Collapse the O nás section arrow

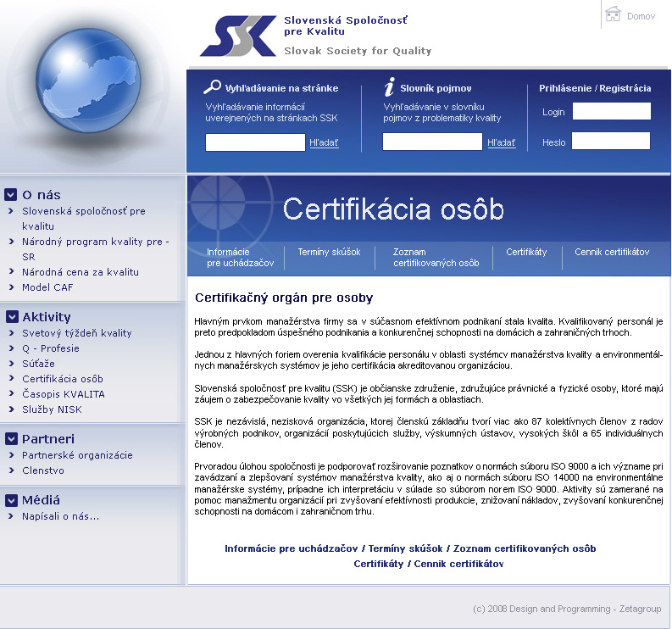[x=11, y=195]
